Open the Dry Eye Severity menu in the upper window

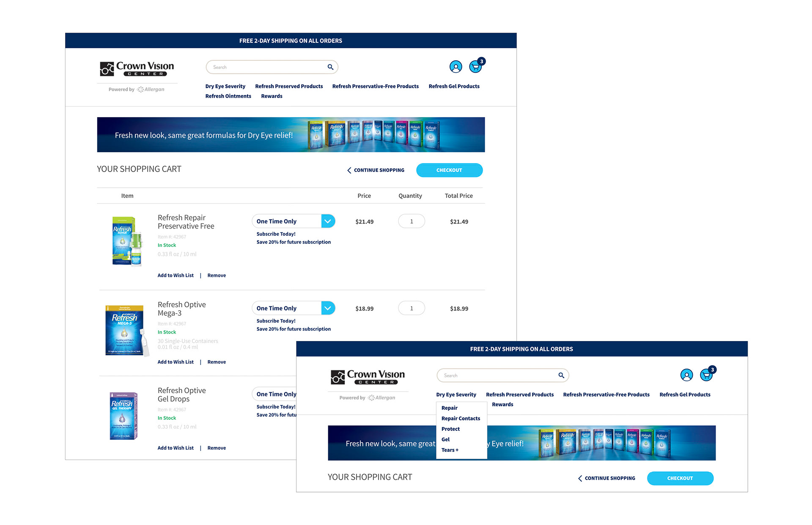tap(225, 86)
